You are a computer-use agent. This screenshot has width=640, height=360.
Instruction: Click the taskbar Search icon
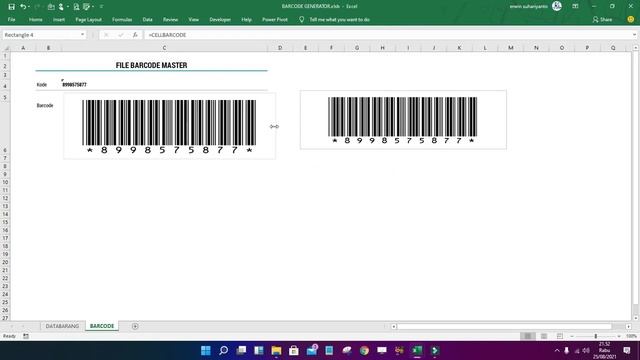(x=223, y=350)
